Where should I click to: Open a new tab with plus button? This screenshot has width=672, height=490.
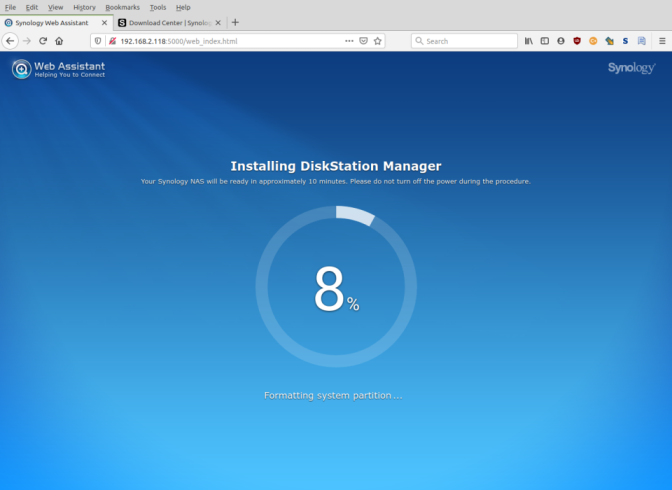(235, 22)
